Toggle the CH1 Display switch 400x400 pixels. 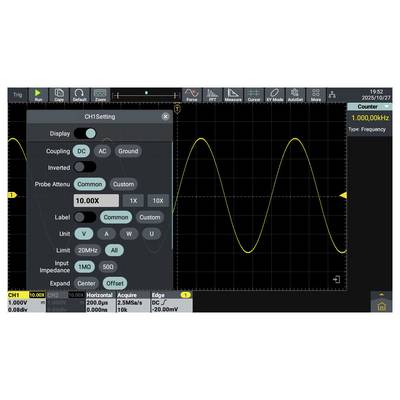coord(85,134)
